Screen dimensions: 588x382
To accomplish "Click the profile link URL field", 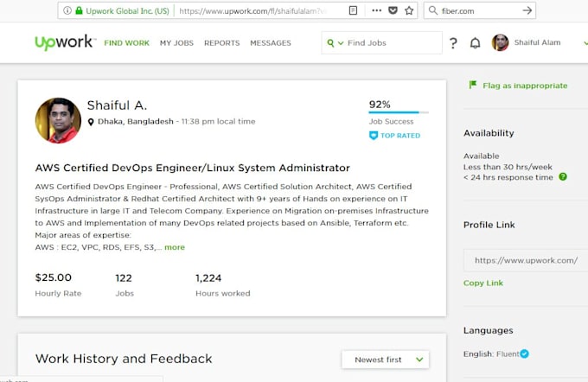I will coord(526,260).
